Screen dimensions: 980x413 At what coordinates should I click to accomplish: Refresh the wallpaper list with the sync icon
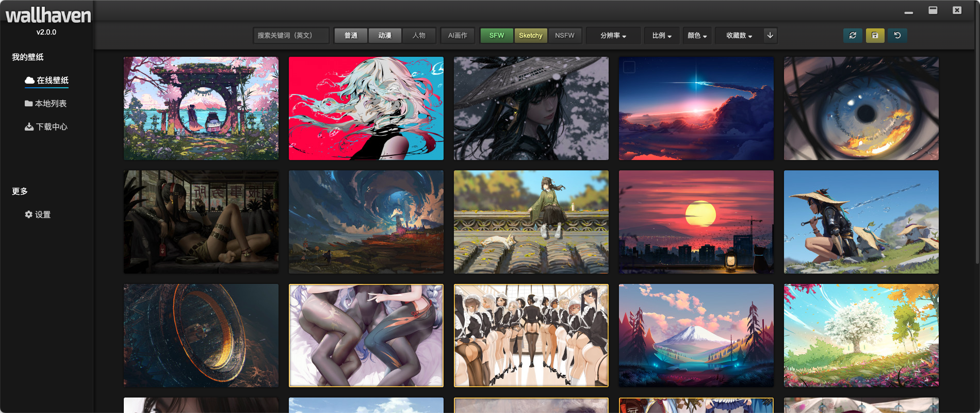(x=853, y=35)
